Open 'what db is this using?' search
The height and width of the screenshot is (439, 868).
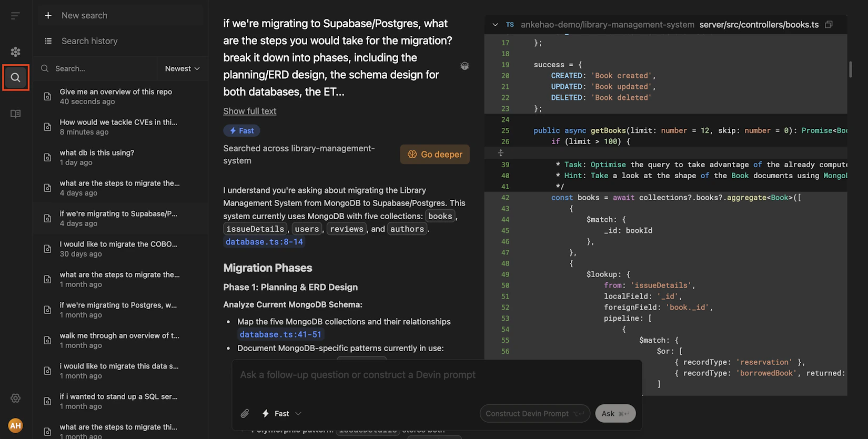[120, 157]
